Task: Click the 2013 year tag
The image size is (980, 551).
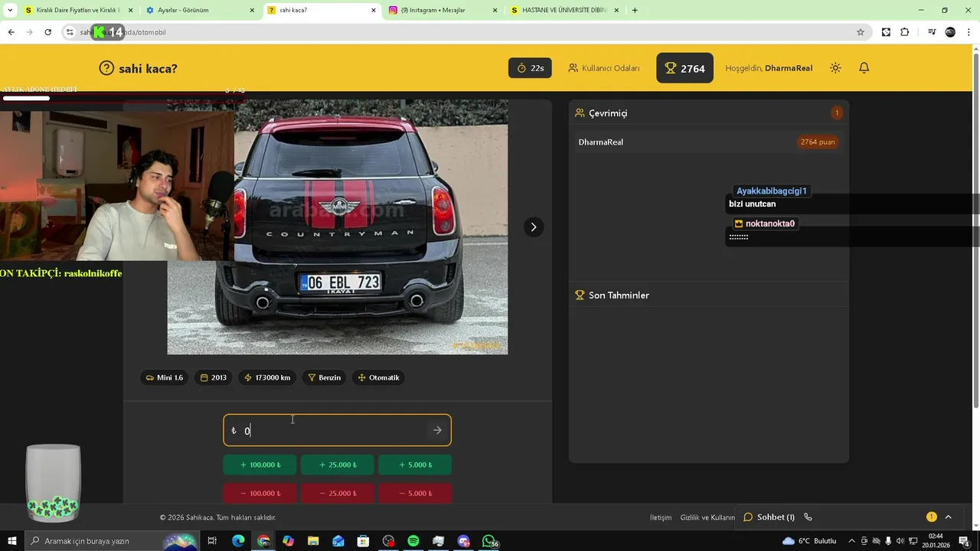Action: [214, 377]
